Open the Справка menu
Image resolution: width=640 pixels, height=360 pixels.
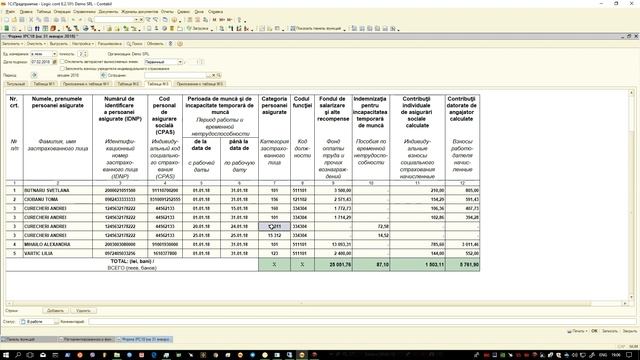pos(215,12)
